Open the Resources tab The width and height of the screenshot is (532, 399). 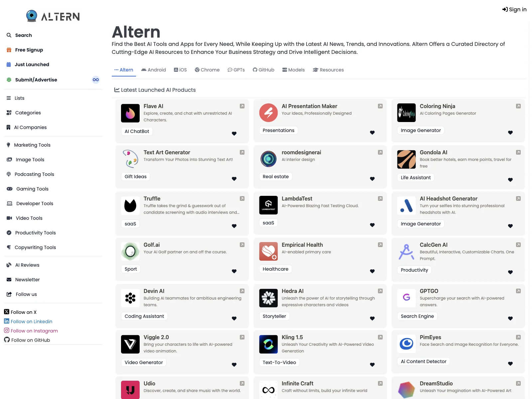328,70
